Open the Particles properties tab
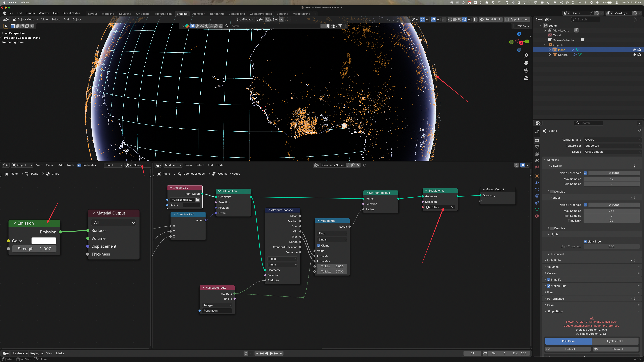The image size is (644, 362). 537,189
